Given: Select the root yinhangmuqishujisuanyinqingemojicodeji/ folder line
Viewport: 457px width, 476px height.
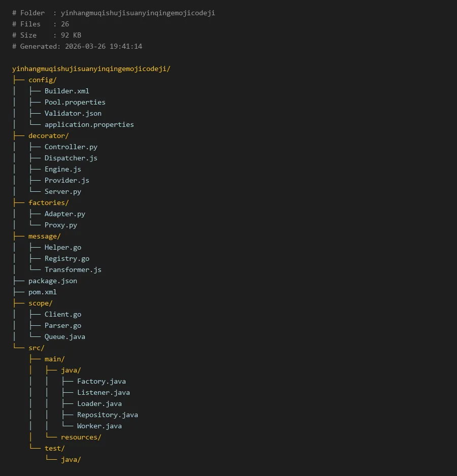Looking at the screenshot, I should click(91, 69).
